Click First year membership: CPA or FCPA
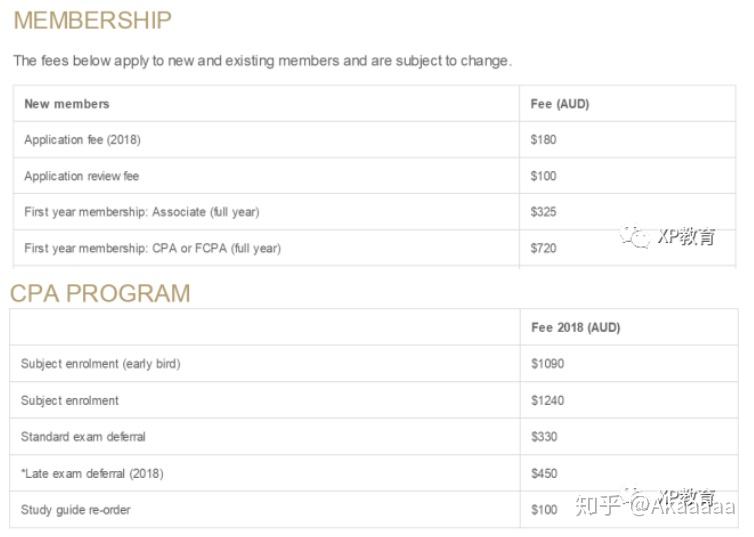 click(x=152, y=248)
